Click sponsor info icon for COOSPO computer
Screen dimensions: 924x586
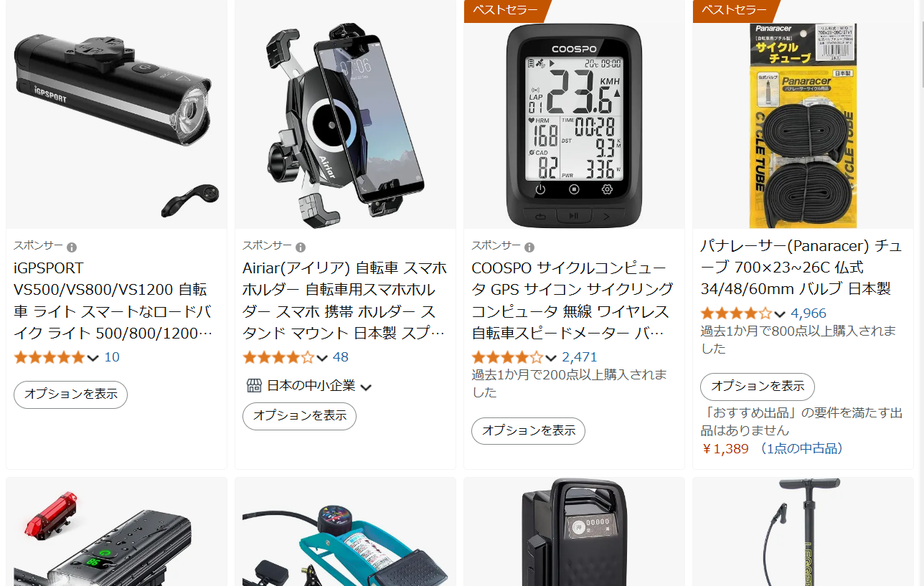pos(529,247)
